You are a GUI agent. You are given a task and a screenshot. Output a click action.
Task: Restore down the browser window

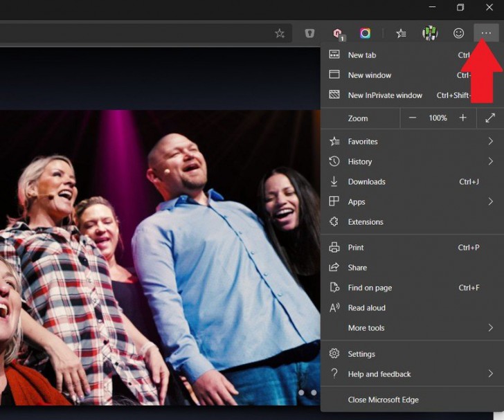(x=460, y=7)
